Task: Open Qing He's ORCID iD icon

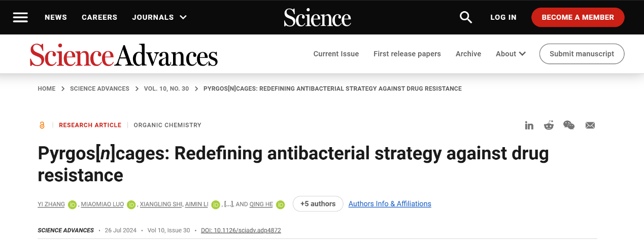Action: (280, 204)
